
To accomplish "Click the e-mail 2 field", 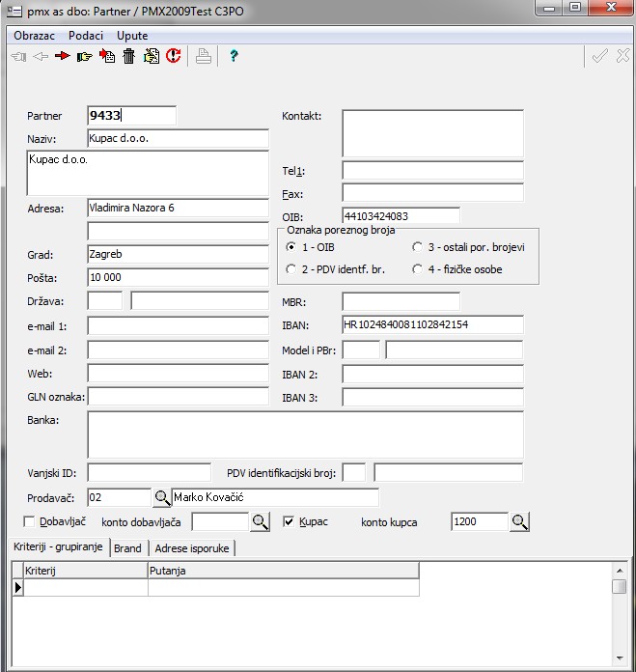I will (179, 350).
